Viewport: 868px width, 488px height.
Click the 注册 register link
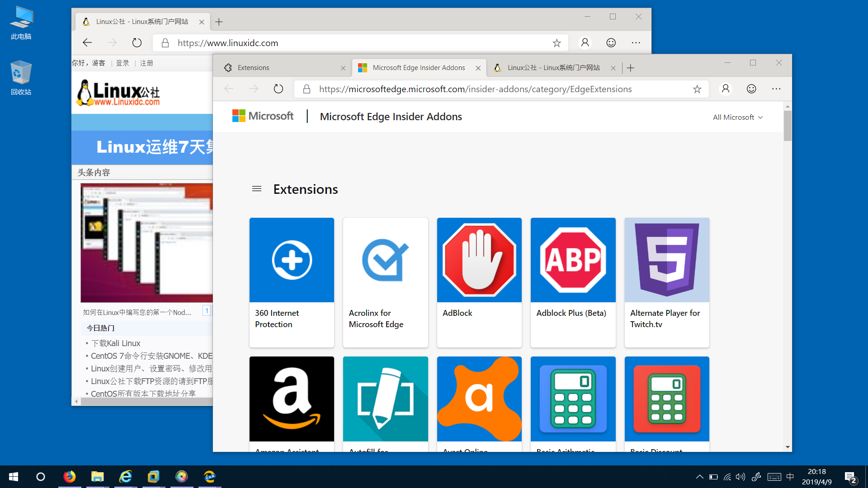pos(146,63)
